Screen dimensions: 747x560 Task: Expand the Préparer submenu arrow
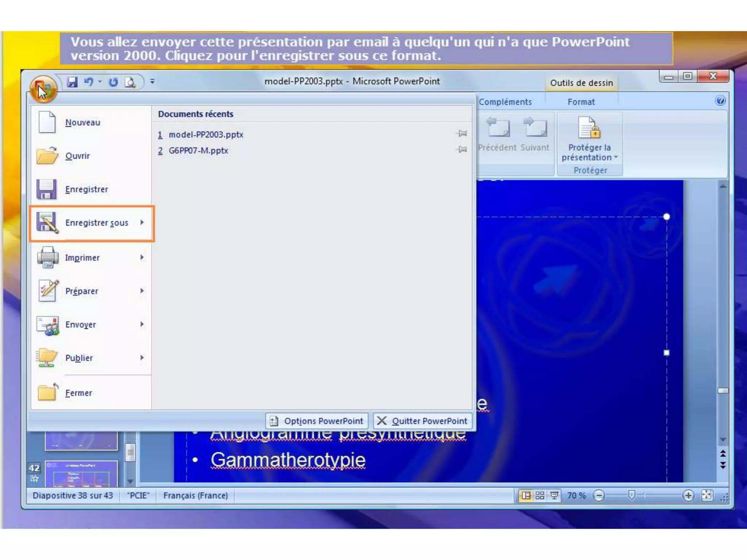142,291
